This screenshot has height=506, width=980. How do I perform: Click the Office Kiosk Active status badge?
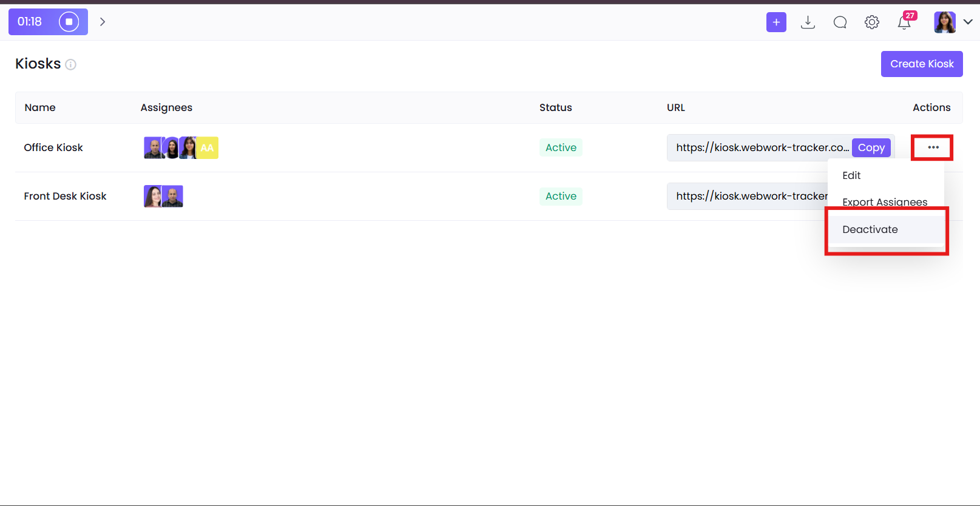[561, 147]
